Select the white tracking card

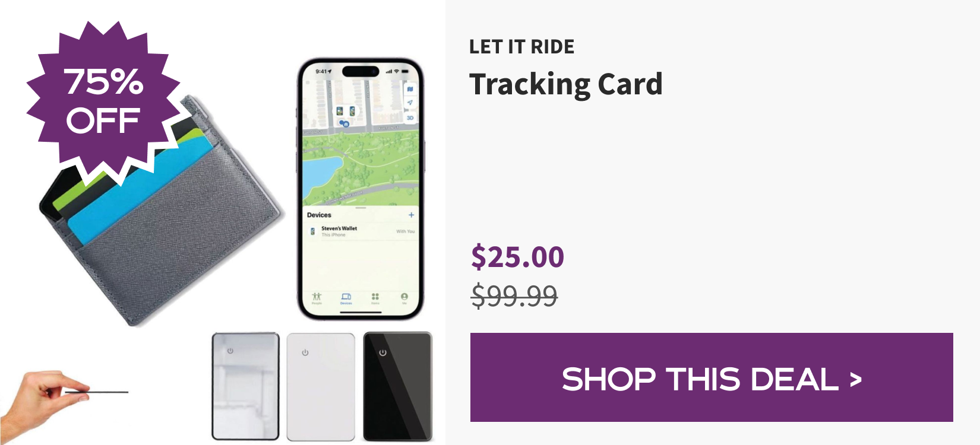coord(321,386)
